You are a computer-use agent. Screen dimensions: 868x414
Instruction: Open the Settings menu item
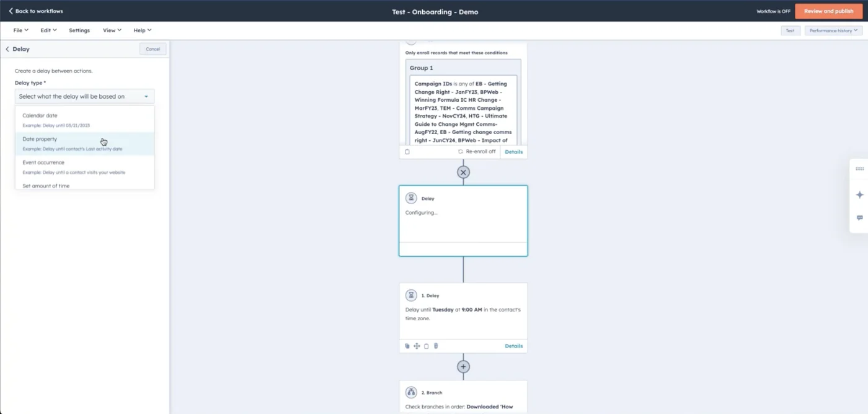click(x=79, y=30)
